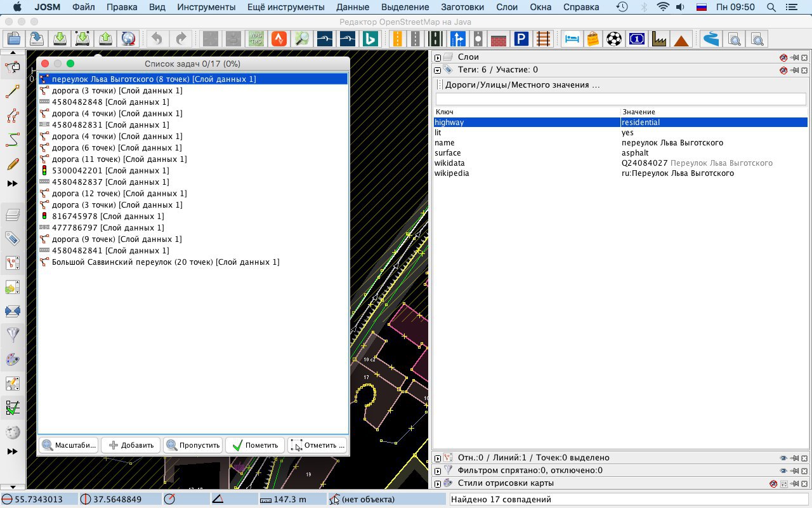Click the soccer ball sport preset icon
The height and width of the screenshot is (508, 812).
614,39
